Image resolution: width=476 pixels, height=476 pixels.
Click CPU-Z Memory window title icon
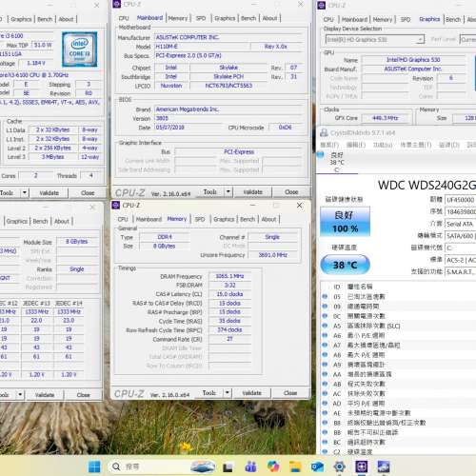[x=116, y=205]
